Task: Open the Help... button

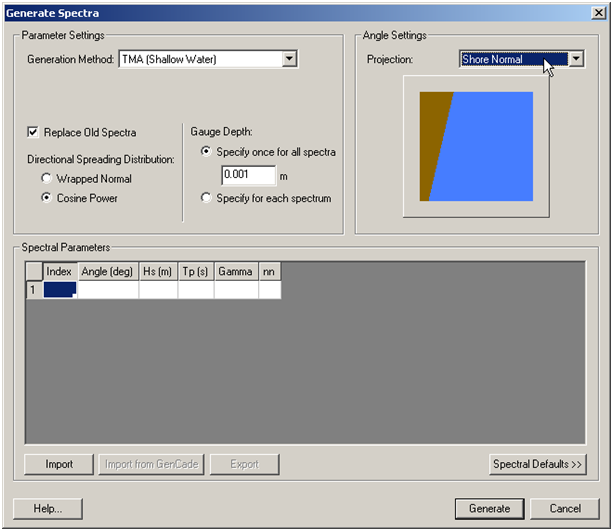Action: tap(48, 508)
